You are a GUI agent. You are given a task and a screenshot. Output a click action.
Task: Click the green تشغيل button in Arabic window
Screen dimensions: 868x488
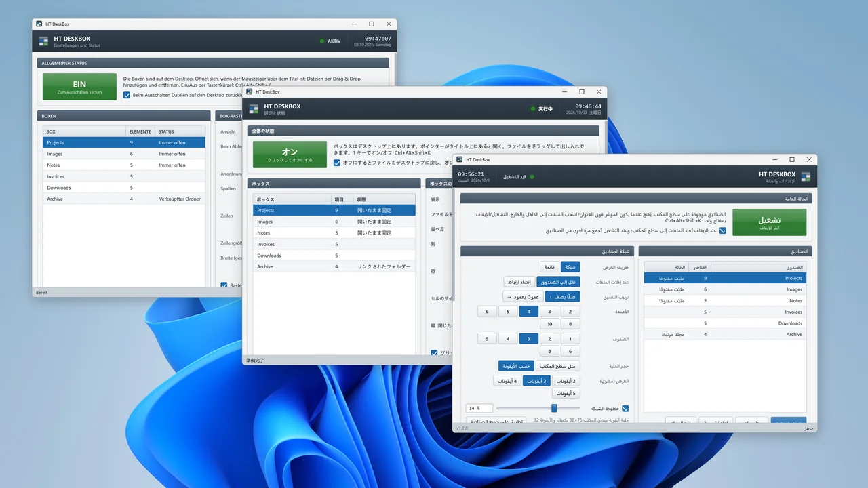(x=769, y=222)
